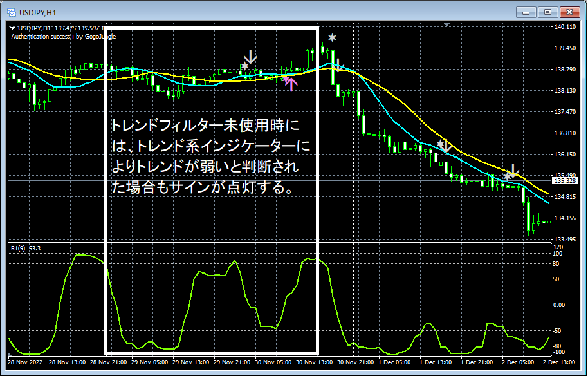Viewport: 588px width, 376px height.
Task: Click the R1(9) -53.3 indicator label
Action: (26, 249)
